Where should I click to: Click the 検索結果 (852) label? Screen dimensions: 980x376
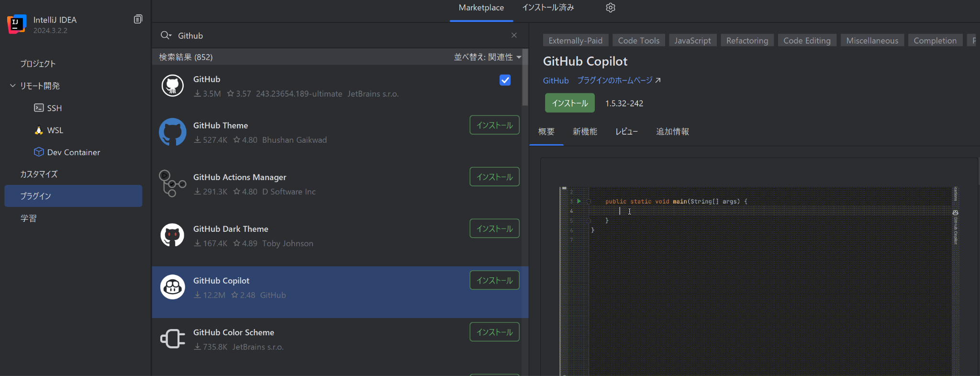(x=186, y=57)
